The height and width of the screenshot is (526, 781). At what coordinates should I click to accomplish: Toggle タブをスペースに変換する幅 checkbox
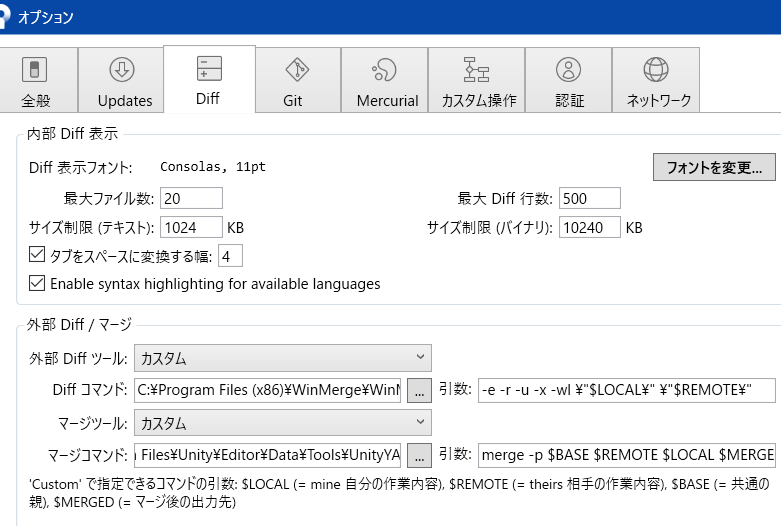coord(37,255)
